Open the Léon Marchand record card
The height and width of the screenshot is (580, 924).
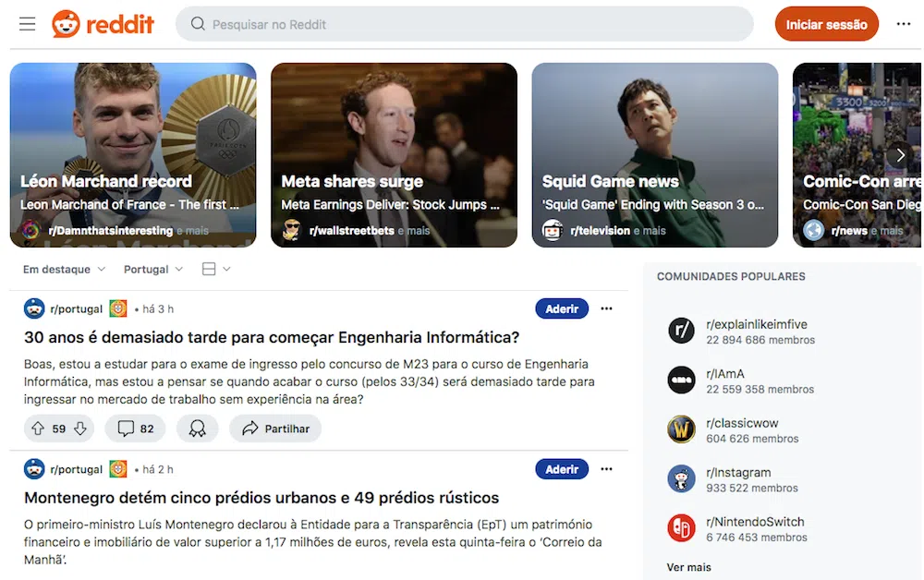tap(133, 155)
